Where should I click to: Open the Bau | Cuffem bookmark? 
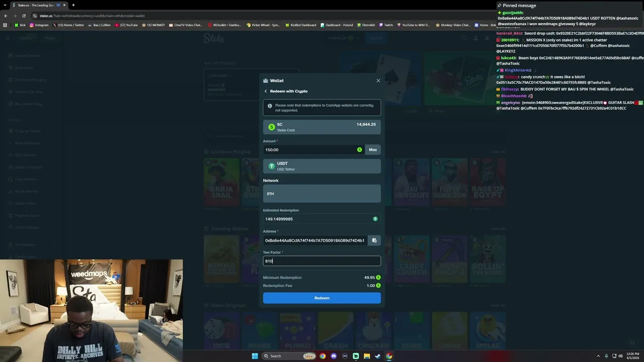99,25
